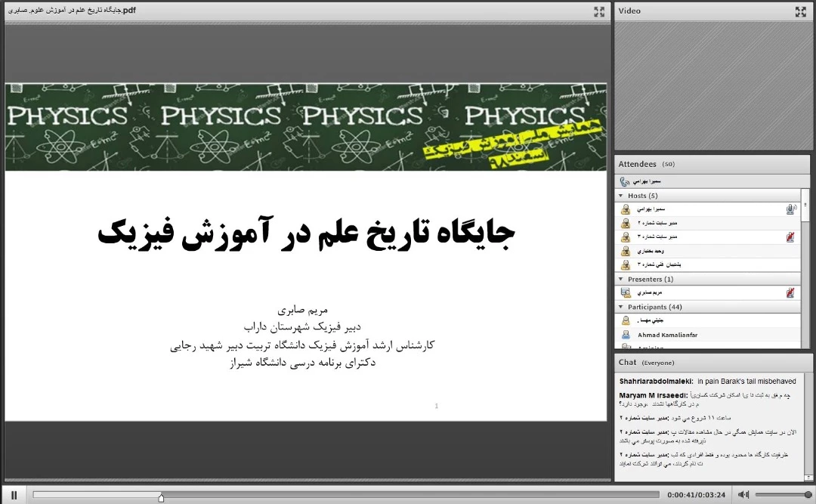This screenshot has height=504, width=816.
Task: Click first host's avatar icon
Action: coord(626,209)
